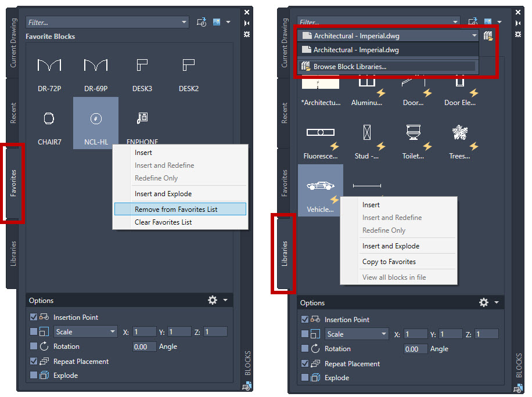This screenshot has width=532, height=397.
Task: Open the Architectural - Imperial.dwg library dropdown
Action: click(x=388, y=35)
